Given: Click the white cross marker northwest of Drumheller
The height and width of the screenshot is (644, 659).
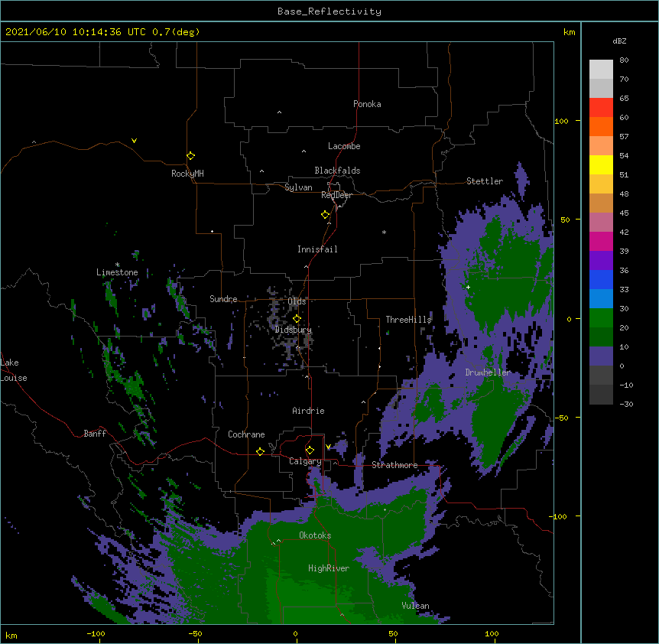Looking at the screenshot, I should (468, 287).
